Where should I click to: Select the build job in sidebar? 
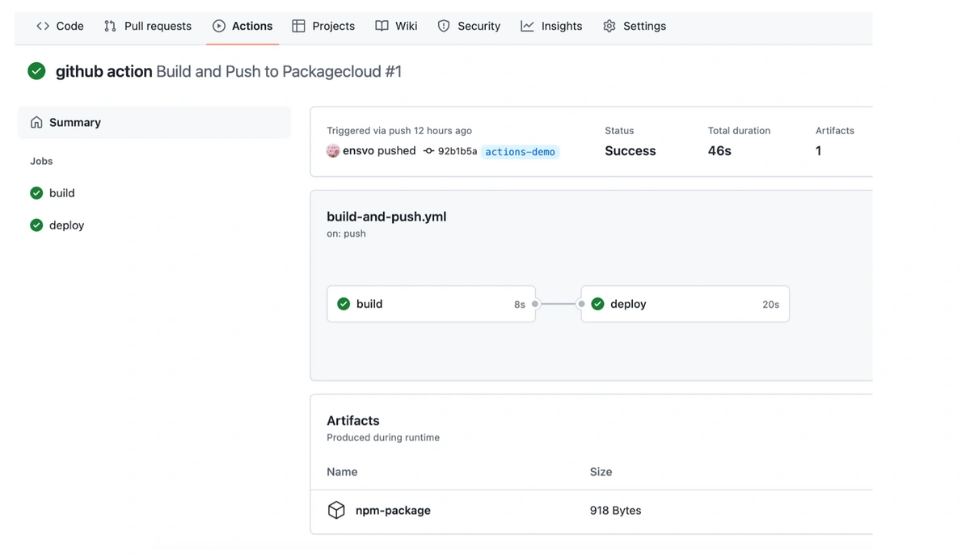pos(61,193)
